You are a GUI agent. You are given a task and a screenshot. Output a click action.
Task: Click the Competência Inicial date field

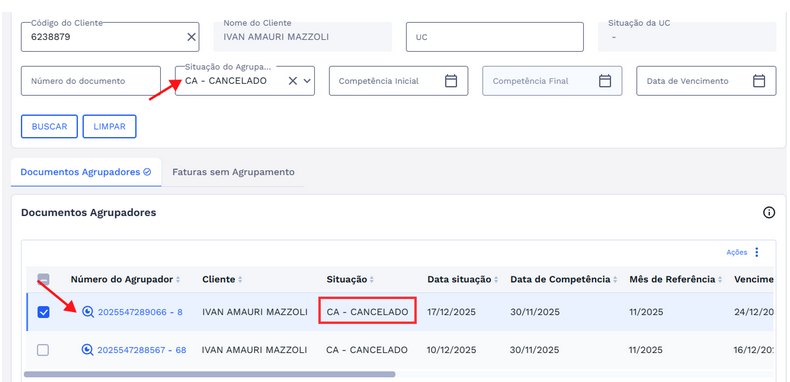click(399, 81)
